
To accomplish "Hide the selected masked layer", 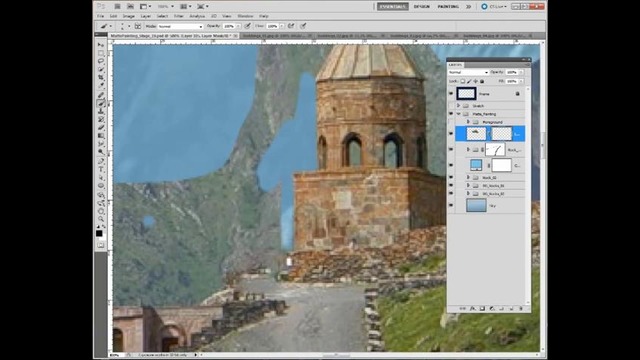I will tap(451, 133).
